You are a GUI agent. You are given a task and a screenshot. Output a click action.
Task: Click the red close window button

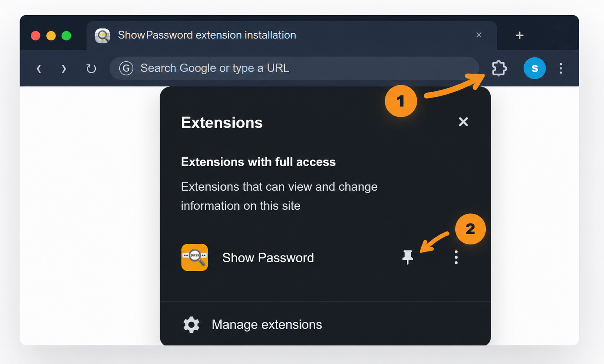coord(36,36)
